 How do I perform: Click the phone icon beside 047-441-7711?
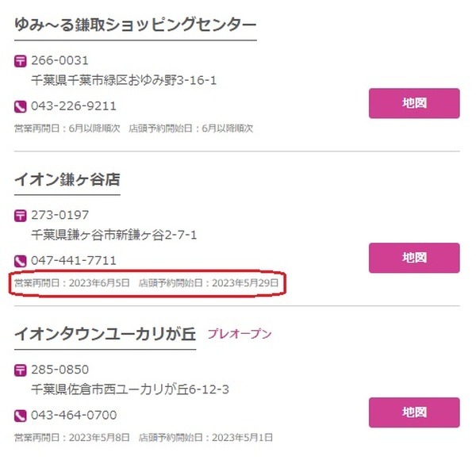(x=21, y=261)
